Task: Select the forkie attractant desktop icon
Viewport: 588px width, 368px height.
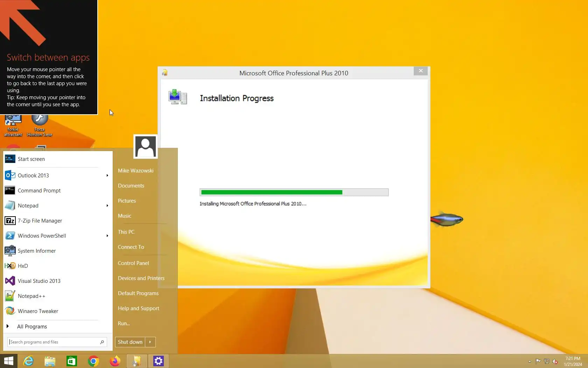Action: (13, 125)
